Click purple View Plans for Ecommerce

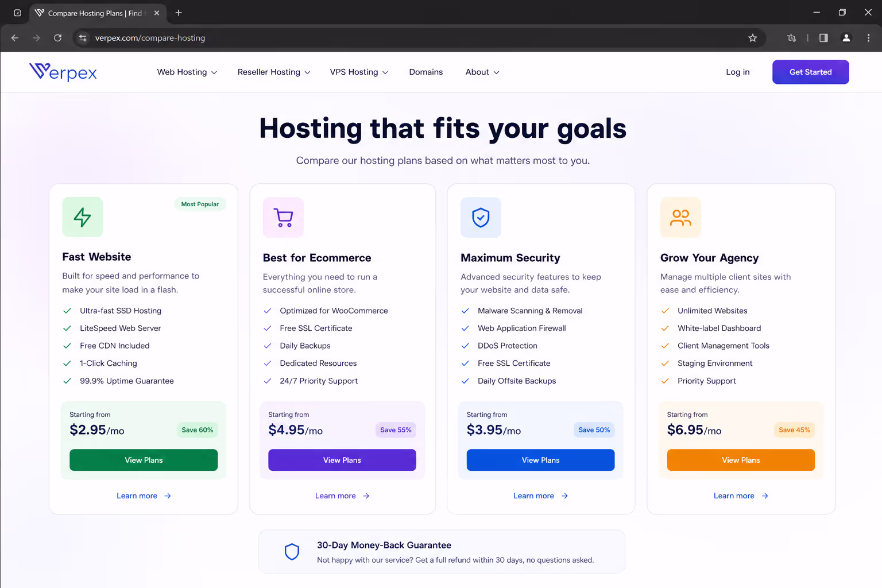[342, 460]
